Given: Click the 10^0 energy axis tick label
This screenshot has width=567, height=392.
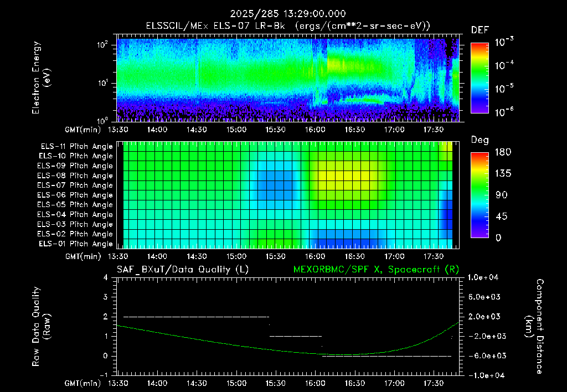Looking at the screenshot, I should tap(102, 121).
